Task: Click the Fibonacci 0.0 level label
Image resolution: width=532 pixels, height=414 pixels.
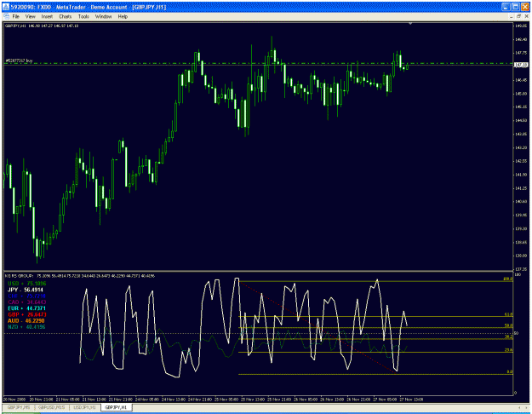Action: coord(510,372)
